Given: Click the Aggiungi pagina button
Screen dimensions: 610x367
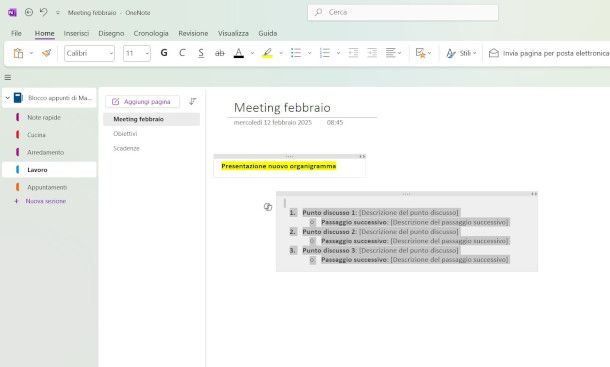Looking at the screenshot, I should pyautogui.click(x=142, y=102).
